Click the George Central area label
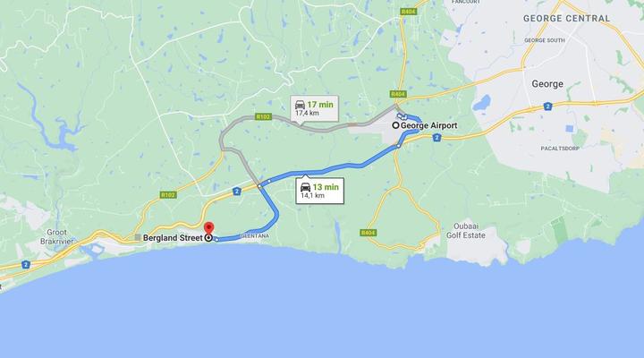 click(x=566, y=19)
